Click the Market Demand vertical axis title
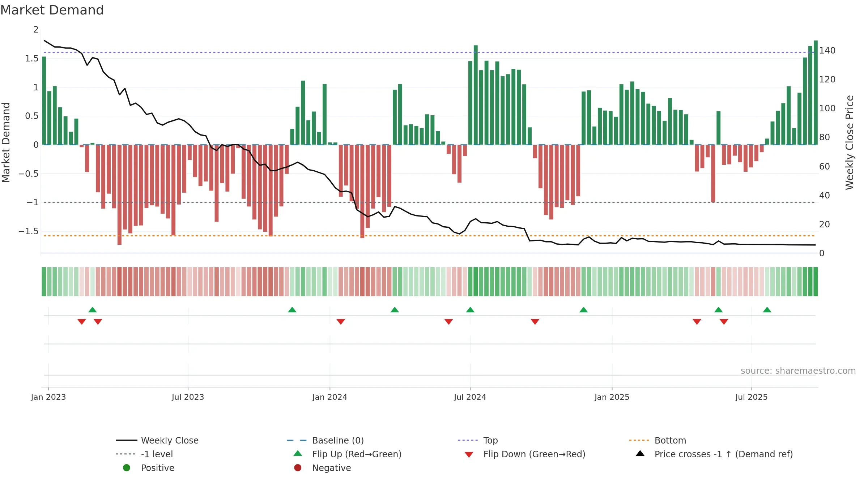The height and width of the screenshot is (488, 868). 6,142
